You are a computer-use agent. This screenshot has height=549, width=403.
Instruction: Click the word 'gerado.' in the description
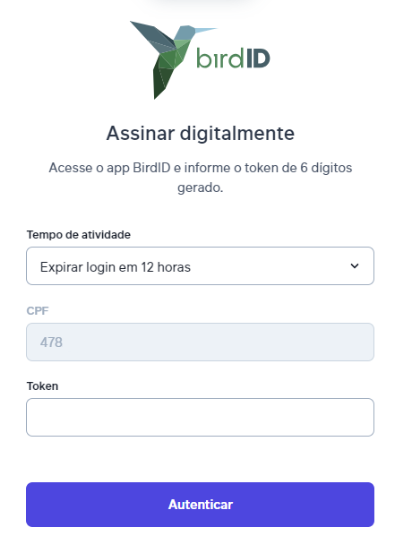pos(200,188)
